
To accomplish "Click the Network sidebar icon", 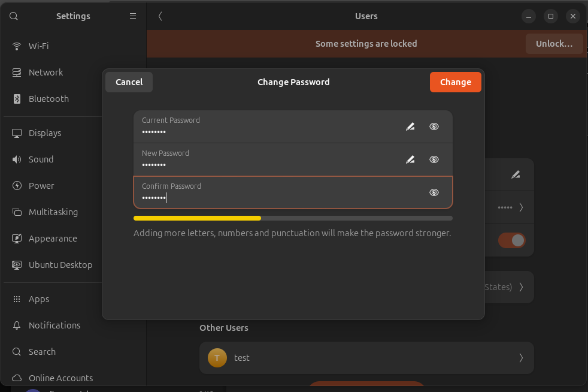I will [17, 73].
